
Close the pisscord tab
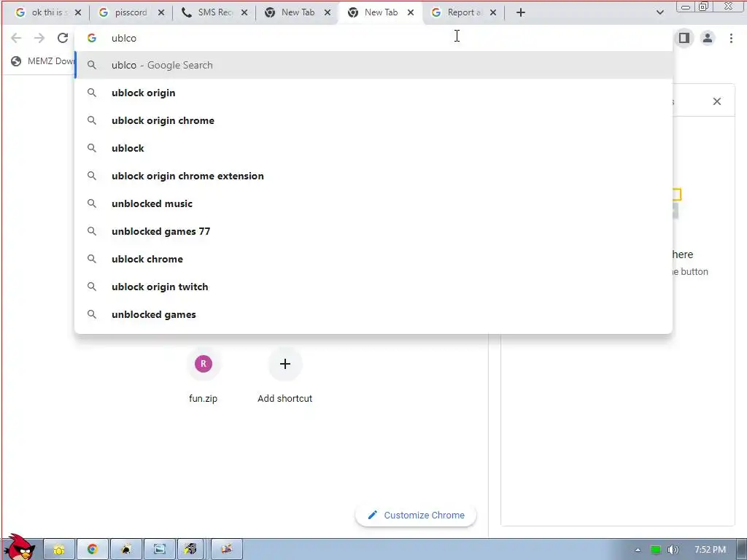(161, 13)
